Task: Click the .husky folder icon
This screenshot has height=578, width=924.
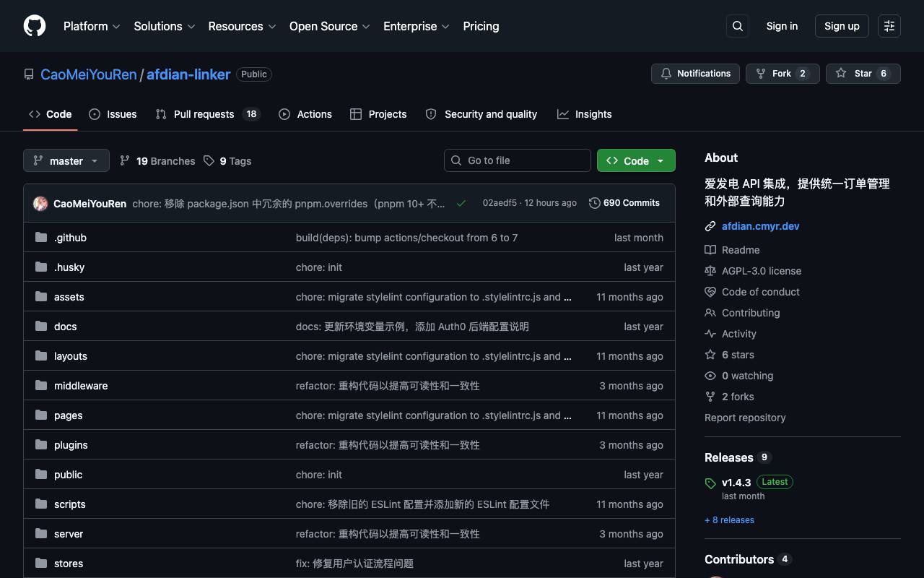Action: click(41, 267)
